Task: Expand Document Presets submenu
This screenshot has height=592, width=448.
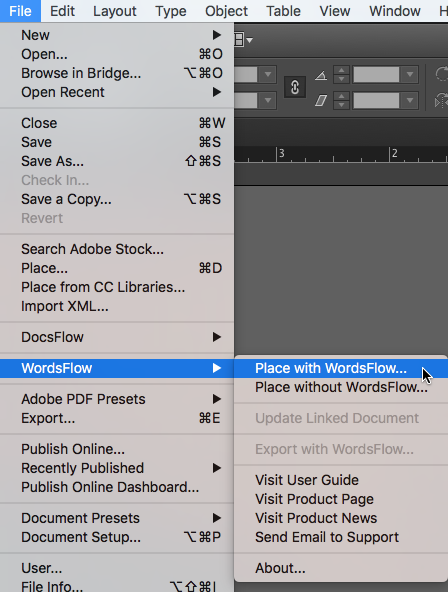Action: (x=117, y=518)
